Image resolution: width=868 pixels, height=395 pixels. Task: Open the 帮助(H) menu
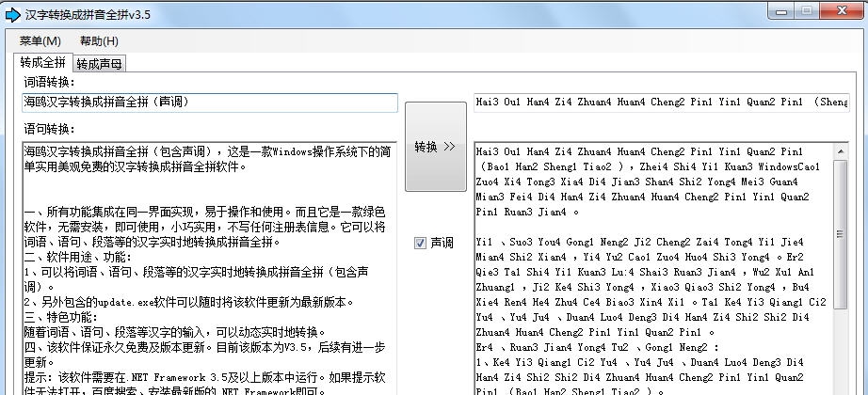click(99, 41)
